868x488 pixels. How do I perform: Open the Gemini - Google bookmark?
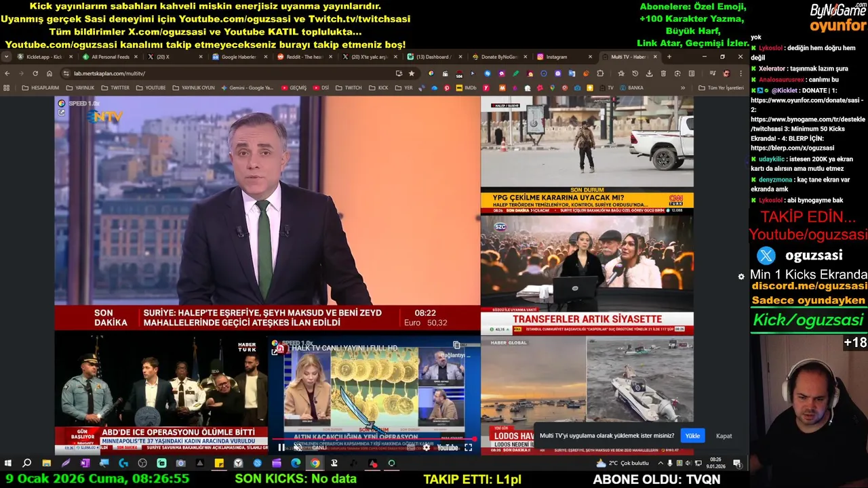pyautogui.click(x=248, y=87)
